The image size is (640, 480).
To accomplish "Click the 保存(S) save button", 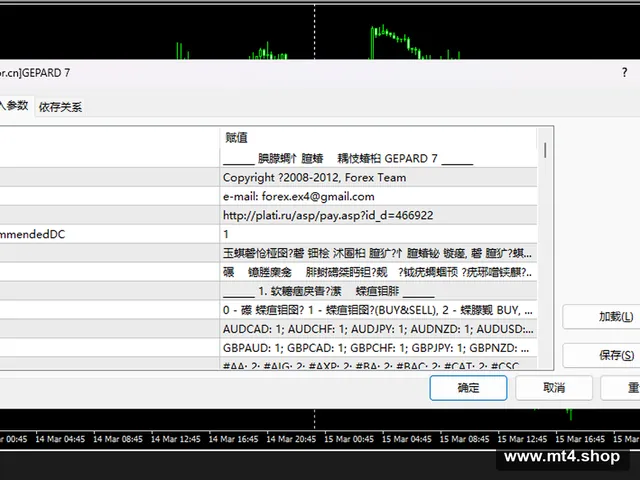I will tap(601, 355).
